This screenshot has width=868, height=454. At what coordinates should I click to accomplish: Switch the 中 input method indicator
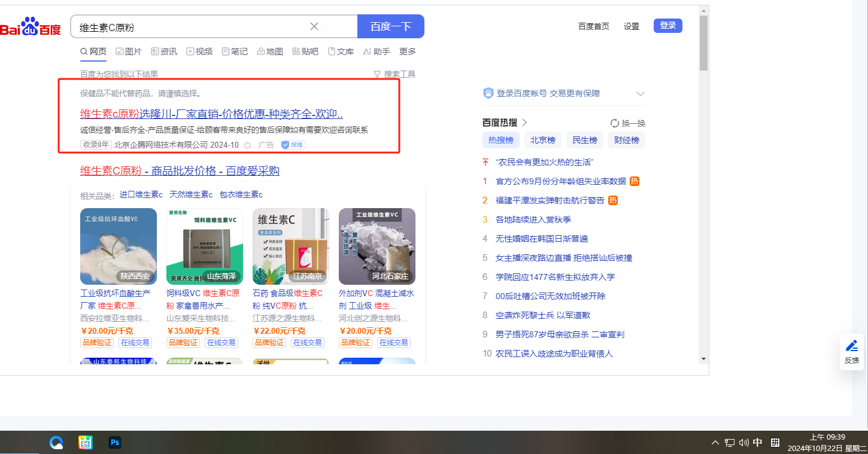pyautogui.click(x=758, y=443)
